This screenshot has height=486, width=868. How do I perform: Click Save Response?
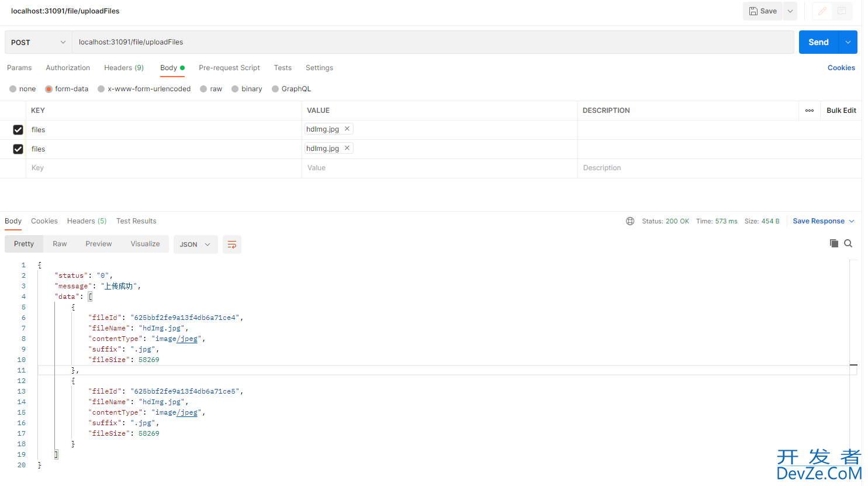click(x=818, y=221)
